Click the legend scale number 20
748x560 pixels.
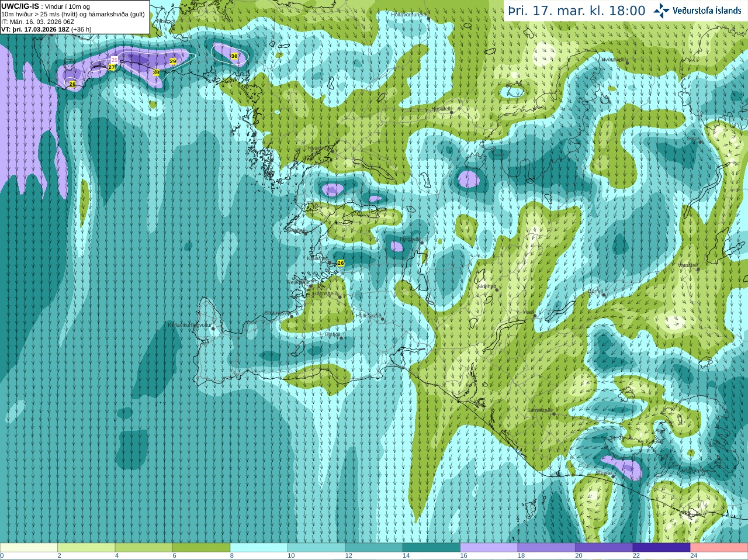coord(579,556)
